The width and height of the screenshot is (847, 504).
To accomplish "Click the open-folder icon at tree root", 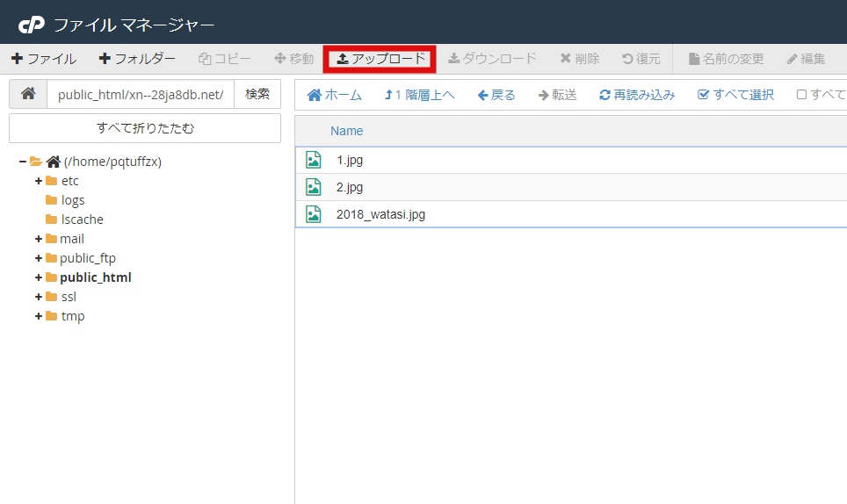I will tap(36, 162).
